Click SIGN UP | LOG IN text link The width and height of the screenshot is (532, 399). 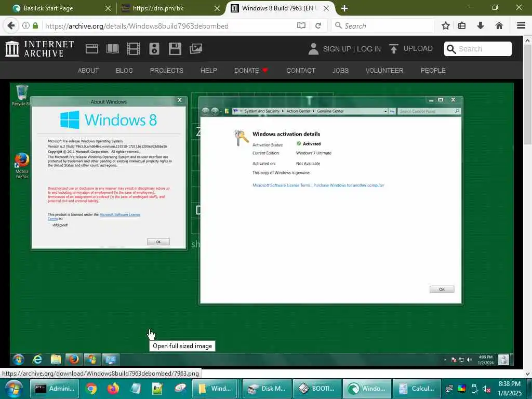tap(352, 49)
